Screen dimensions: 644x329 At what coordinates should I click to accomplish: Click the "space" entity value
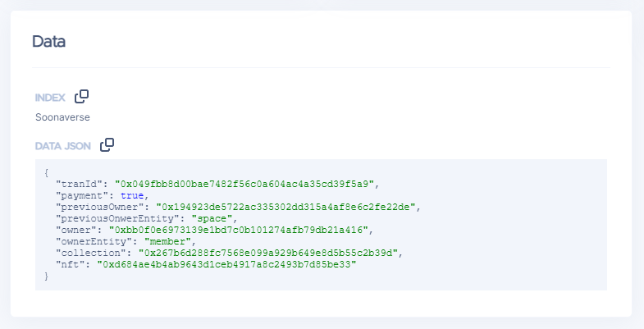coord(213,218)
